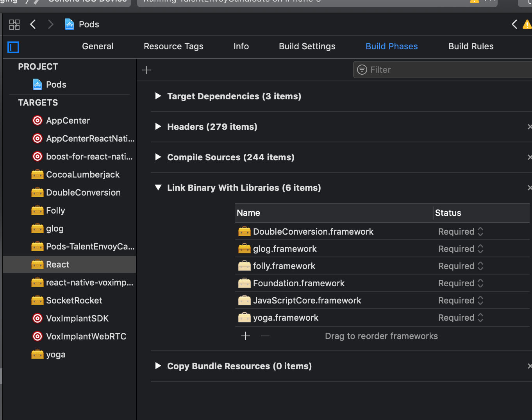Delete the Copy Bundle Resources phase

tap(529, 366)
